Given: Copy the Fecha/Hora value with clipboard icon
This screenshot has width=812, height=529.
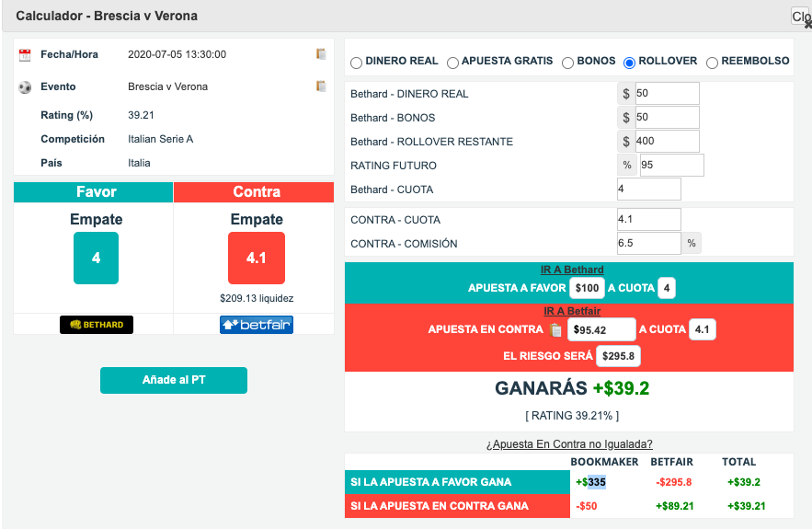Looking at the screenshot, I should (x=321, y=54).
